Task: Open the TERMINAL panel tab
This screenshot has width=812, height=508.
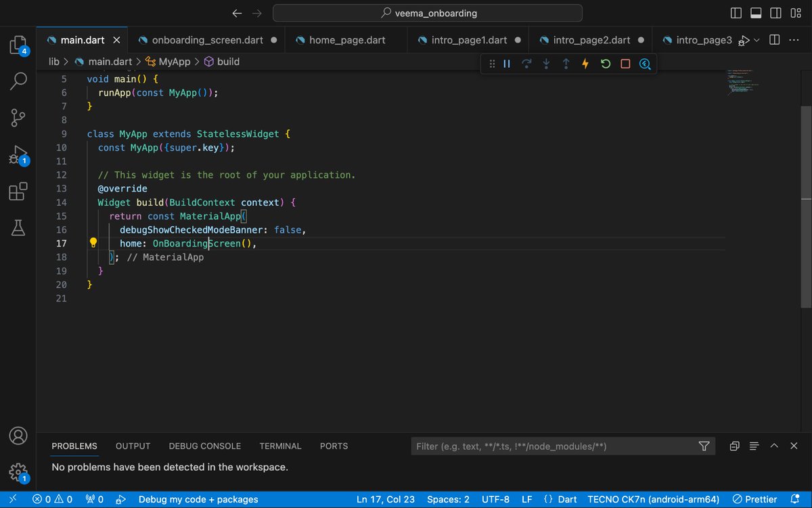Action: (x=280, y=446)
